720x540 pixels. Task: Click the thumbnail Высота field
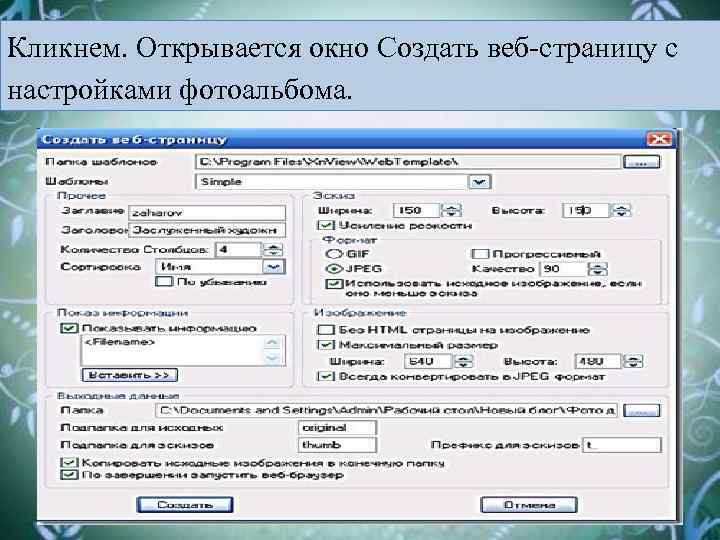tap(585, 210)
